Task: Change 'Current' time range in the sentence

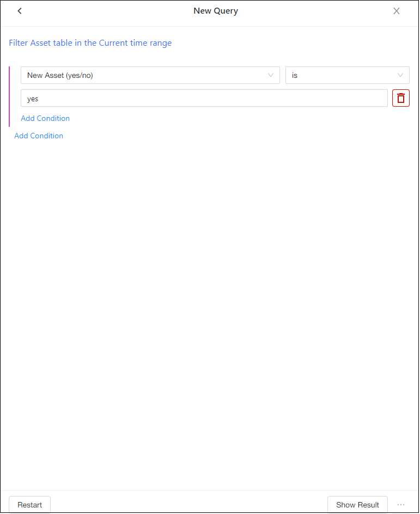Action: [113, 43]
